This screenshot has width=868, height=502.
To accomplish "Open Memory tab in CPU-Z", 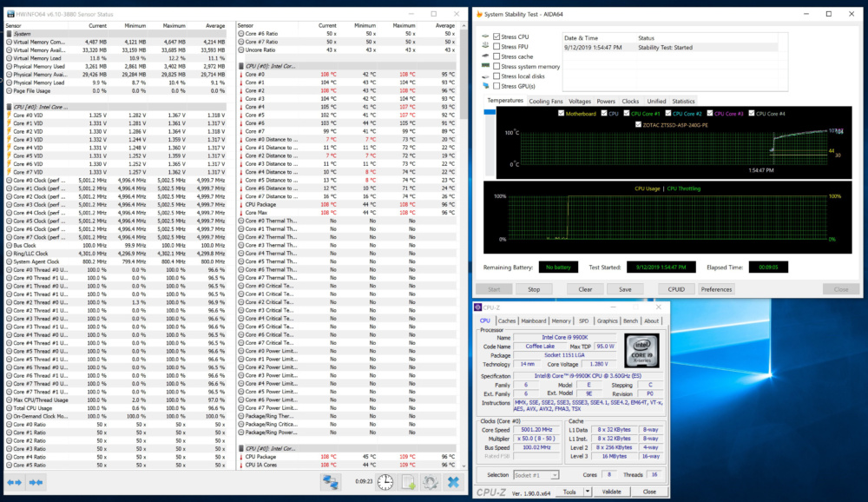I will coord(561,320).
